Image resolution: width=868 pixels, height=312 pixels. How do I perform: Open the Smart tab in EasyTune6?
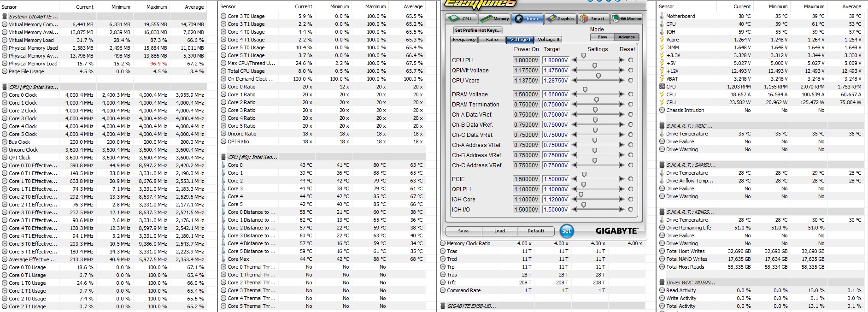[x=593, y=18]
